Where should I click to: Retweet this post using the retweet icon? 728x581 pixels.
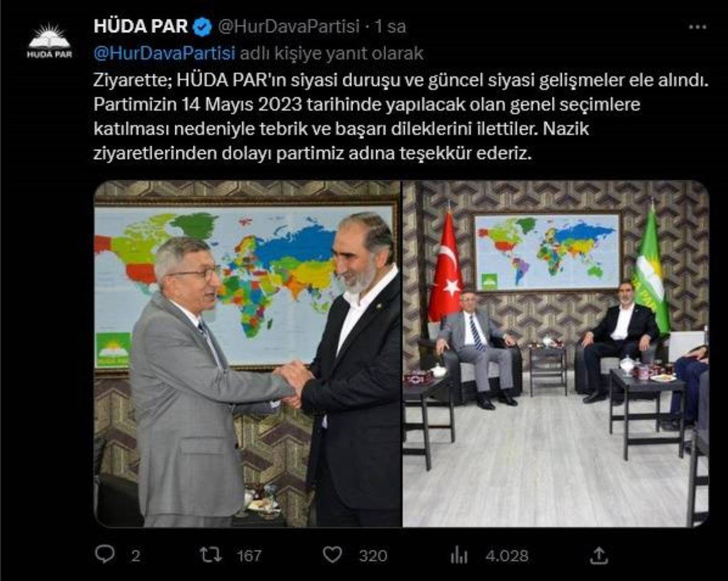coord(211,554)
